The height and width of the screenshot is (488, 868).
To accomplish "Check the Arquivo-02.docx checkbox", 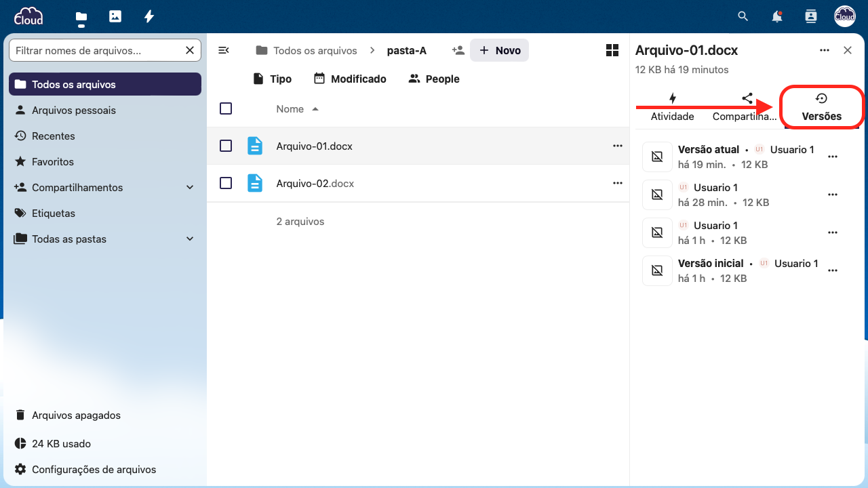I will tap(226, 183).
